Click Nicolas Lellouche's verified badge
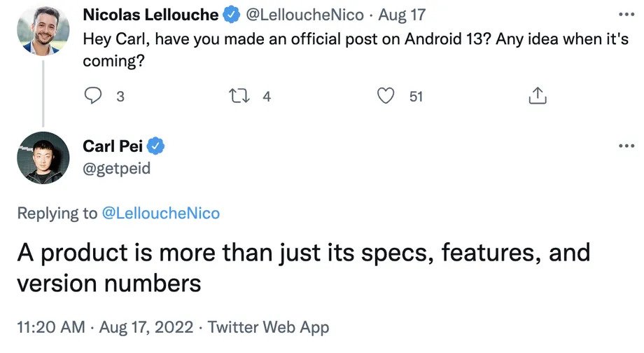Image resolution: width=644 pixels, height=353 pixels. (232, 14)
